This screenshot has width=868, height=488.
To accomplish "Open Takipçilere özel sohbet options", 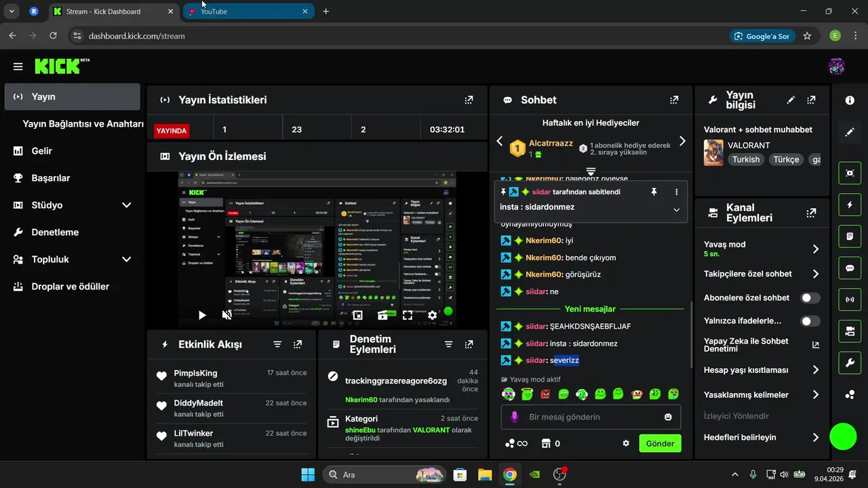I will tap(815, 274).
